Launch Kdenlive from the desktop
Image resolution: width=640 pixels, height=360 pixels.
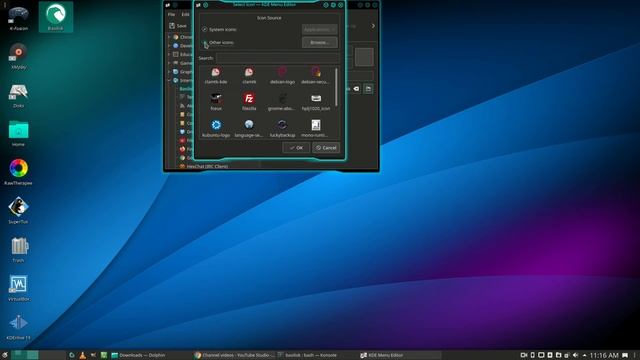pos(18,327)
